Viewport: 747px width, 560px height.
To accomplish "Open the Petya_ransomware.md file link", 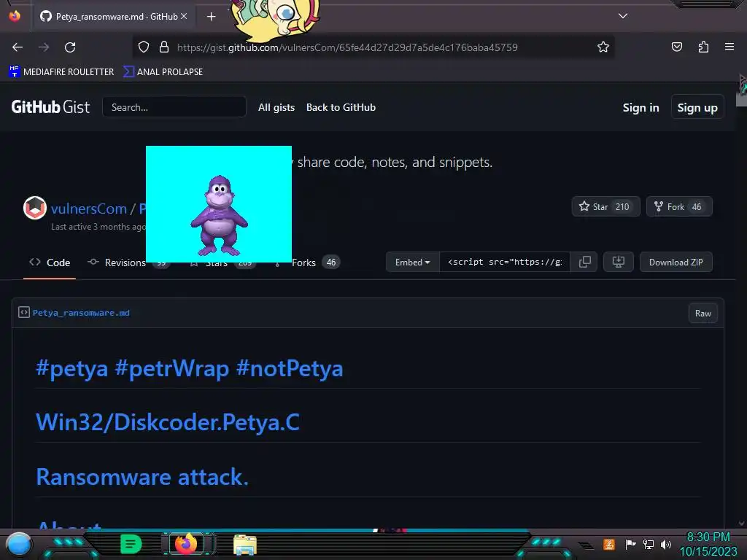I will pyautogui.click(x=81, y=313).
